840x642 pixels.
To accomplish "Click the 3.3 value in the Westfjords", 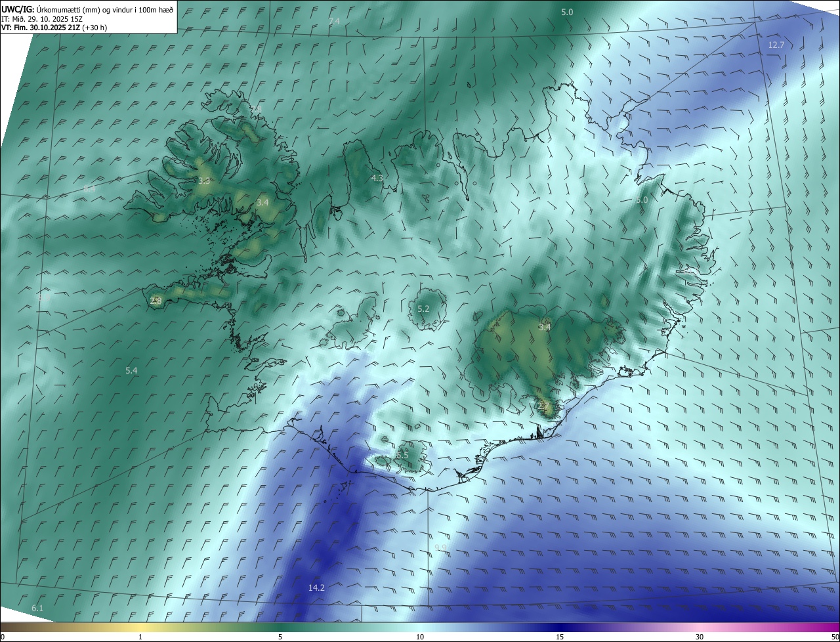I will [203, 181].
